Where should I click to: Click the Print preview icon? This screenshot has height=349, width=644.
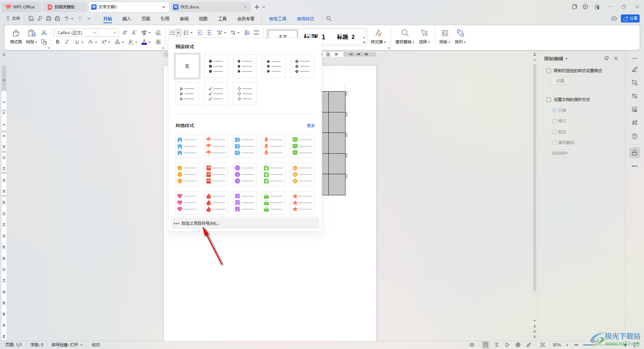point(57,19)
